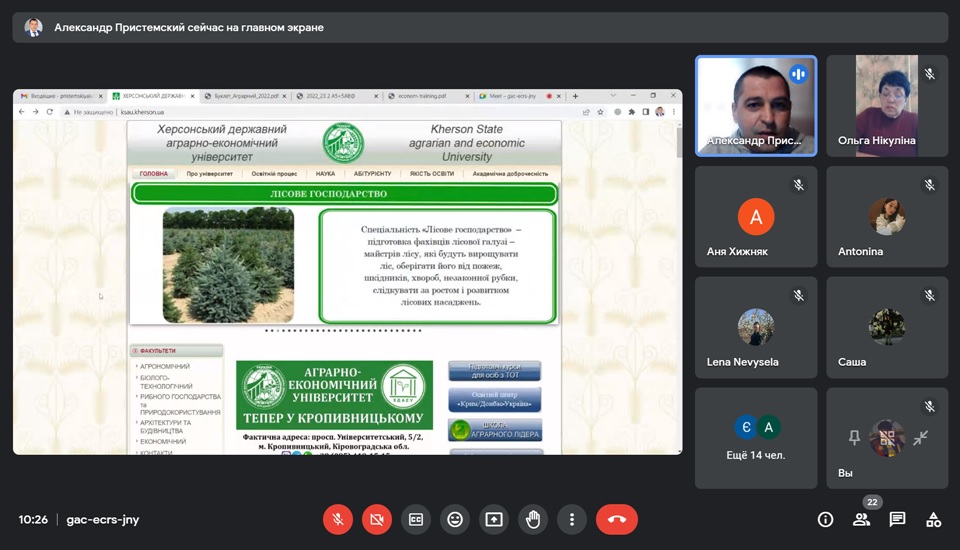Open the 'НАУКА' menu item
960x550 pixels.
pos(325,174)
